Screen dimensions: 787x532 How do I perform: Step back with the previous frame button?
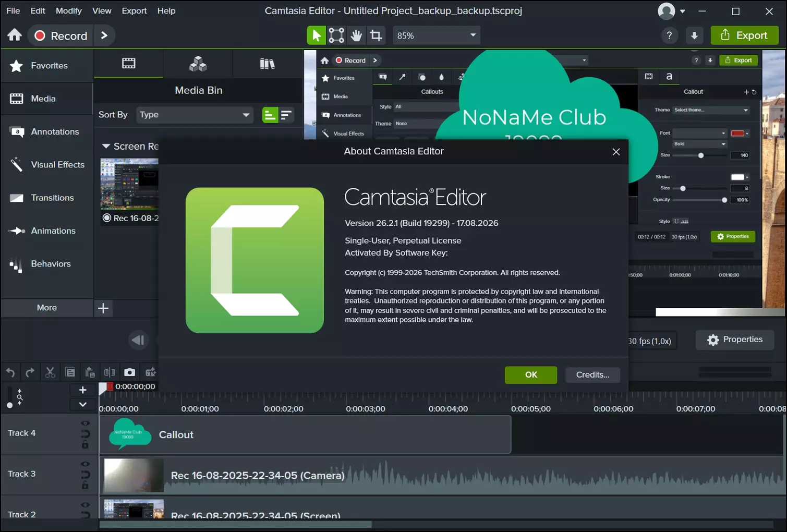(x=138, y=340)
